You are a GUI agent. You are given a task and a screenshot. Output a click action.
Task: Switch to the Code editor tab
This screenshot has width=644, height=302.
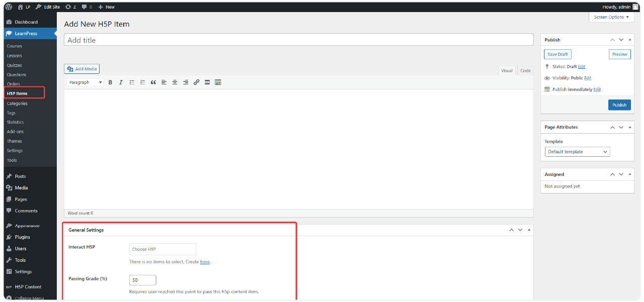(525, 71)
